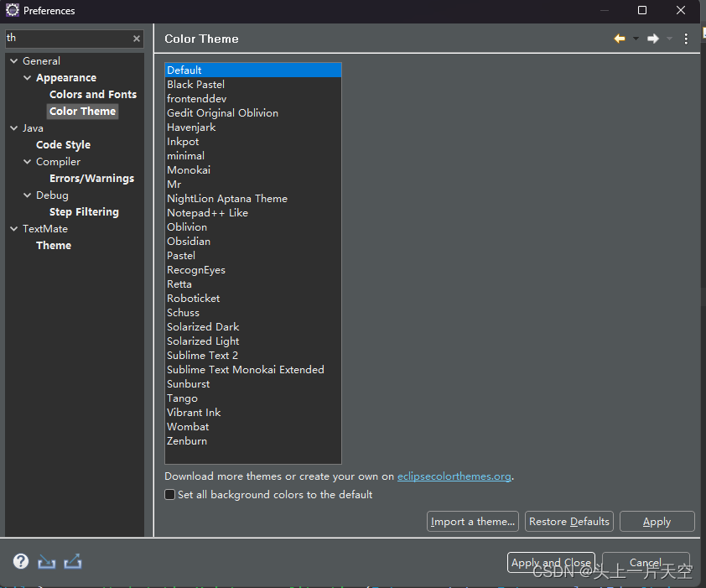706x588 pixels.
Task: Select the General tree item
Action: tap(41, 61)
